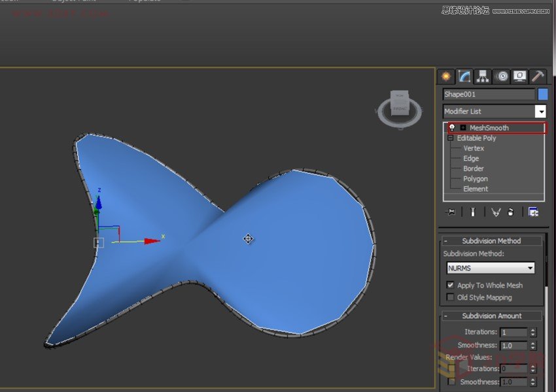The height and width of the screenshot is (392, 556).
Task: Open the Motion panel tab
Action: click(502, 76)
